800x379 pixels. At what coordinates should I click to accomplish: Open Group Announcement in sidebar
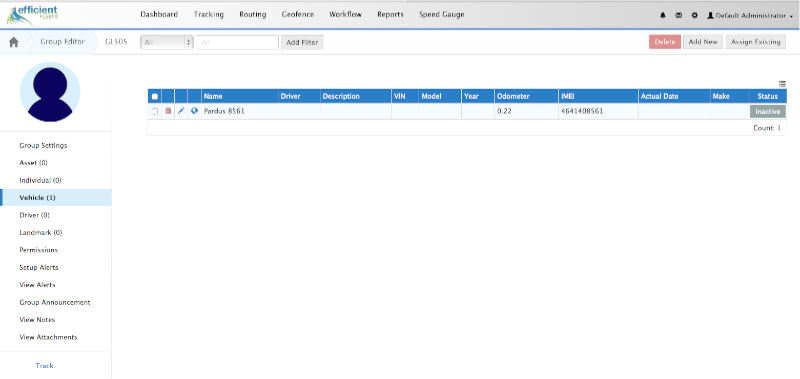56,302
